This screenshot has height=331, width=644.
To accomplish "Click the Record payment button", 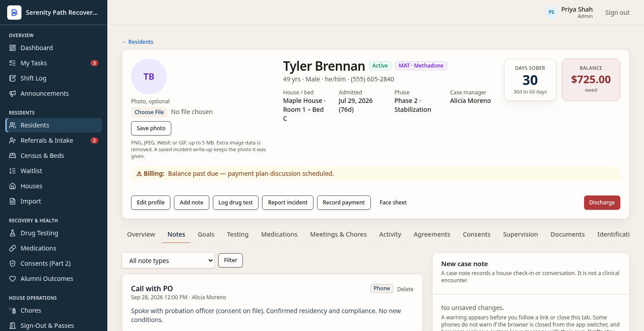I will click(344, 203).
